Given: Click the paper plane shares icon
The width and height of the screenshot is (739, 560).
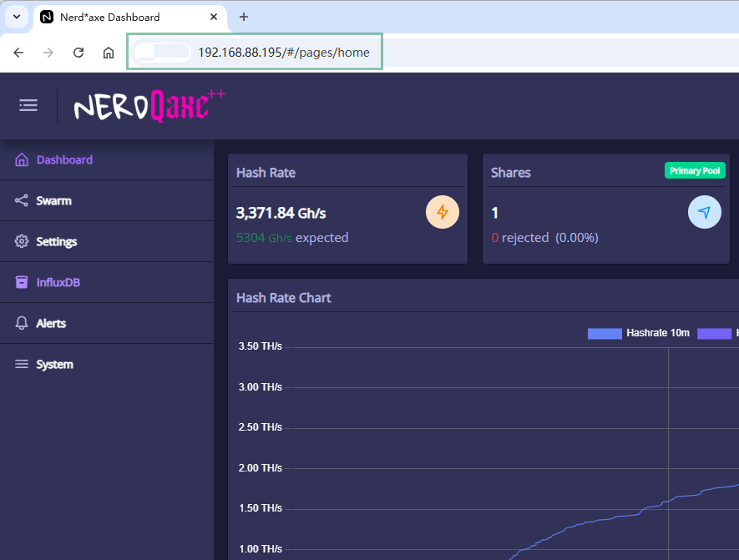Looking at the screenshot, I should click(x=704, y=212).
